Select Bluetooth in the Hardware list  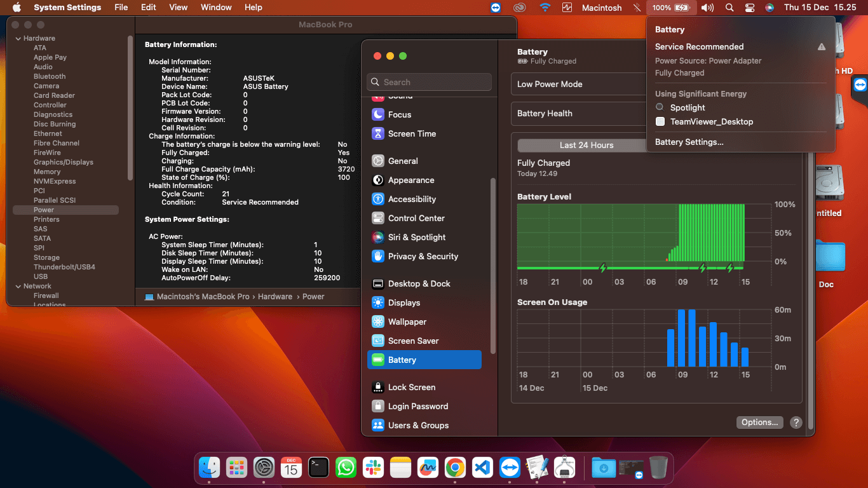[x=50, y=76]
